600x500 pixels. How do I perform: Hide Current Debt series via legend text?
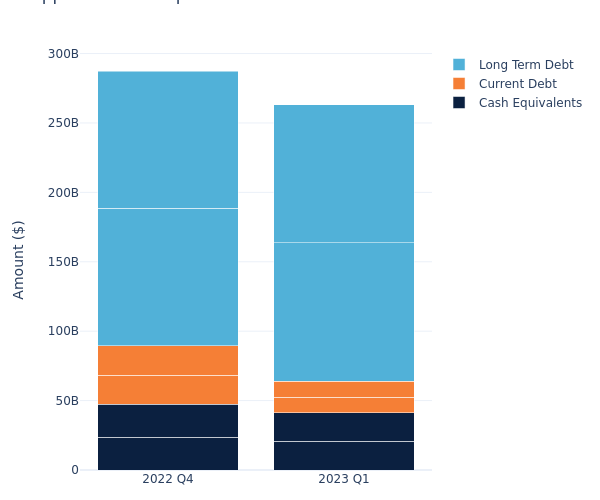pyautogui.click(x=517, y=84)
